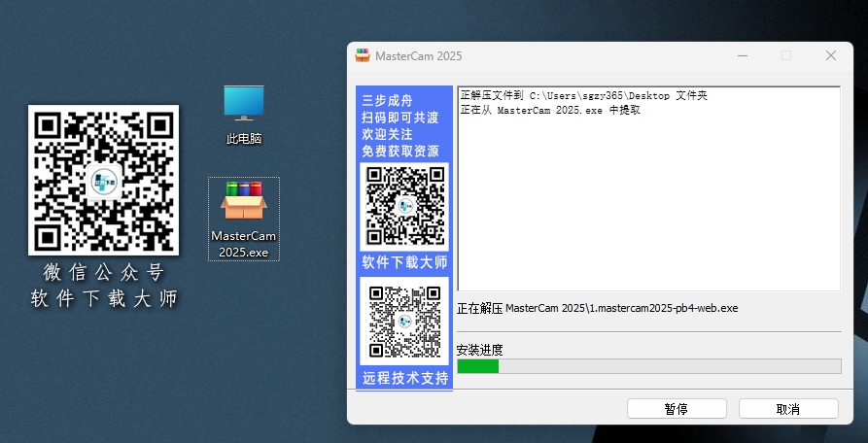Click the WinRAR icon in the title bar

click(363, 55)
